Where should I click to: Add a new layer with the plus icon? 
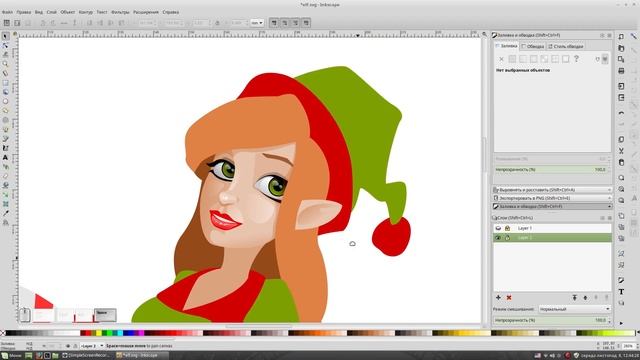tap(498, 298)
